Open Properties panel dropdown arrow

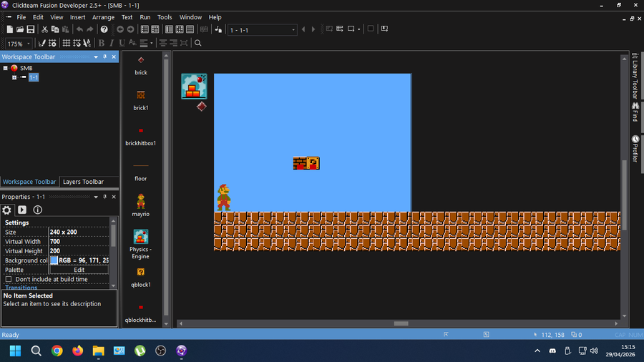96,197
